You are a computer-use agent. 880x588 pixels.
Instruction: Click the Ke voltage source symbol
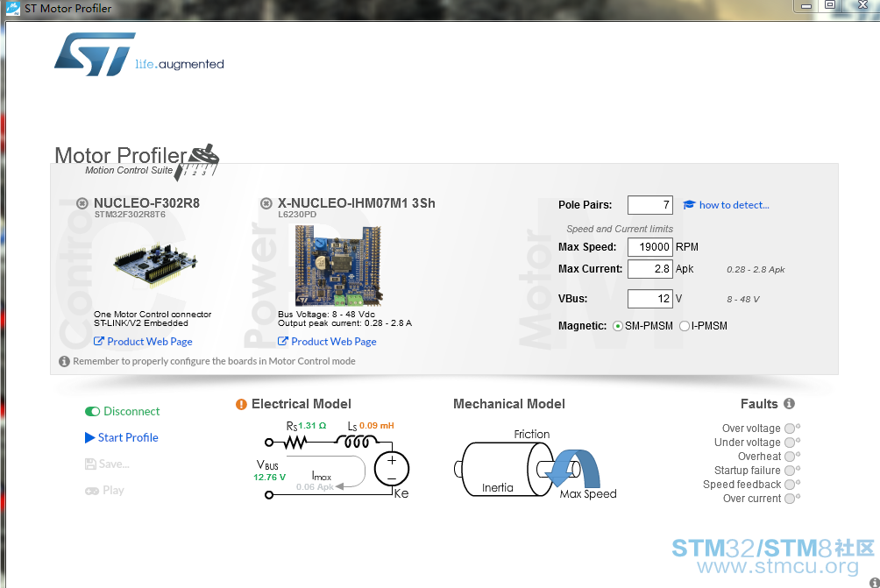(392, 469)
